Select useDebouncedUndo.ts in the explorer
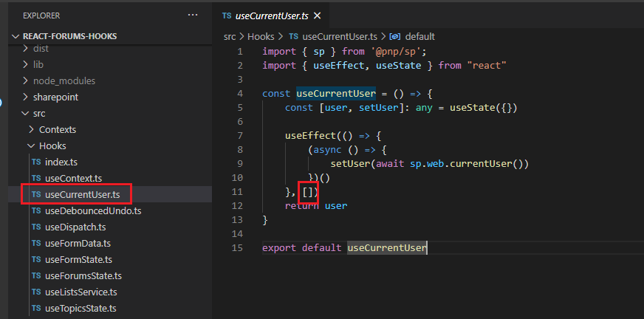The width and height of the screenshot is (644, 319). tap(92, 210)
